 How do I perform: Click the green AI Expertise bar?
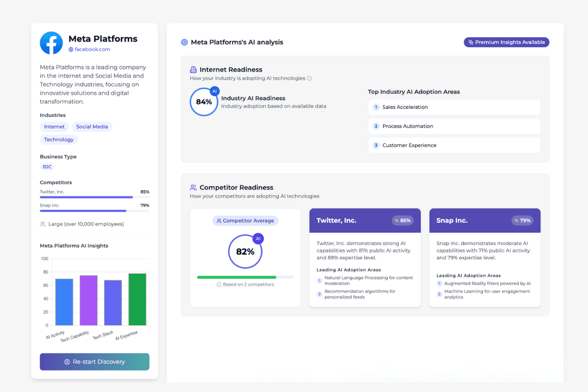tap(137, 299)
